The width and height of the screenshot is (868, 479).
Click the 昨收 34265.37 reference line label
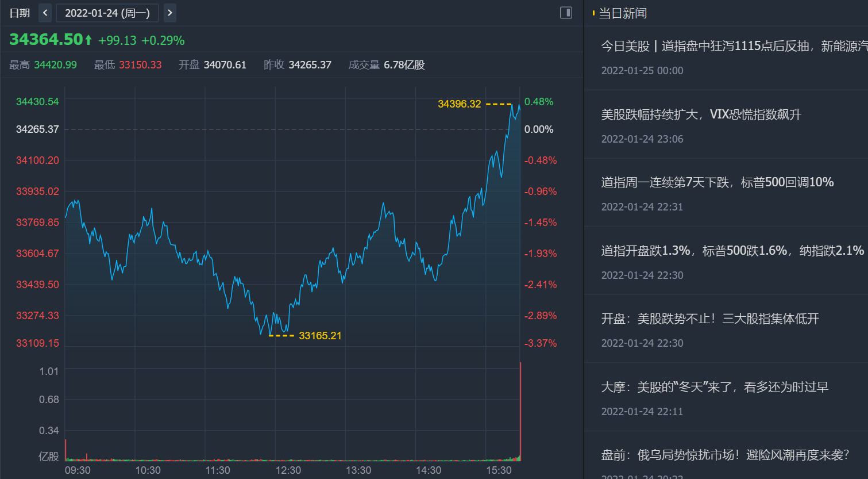coord(37,129)
